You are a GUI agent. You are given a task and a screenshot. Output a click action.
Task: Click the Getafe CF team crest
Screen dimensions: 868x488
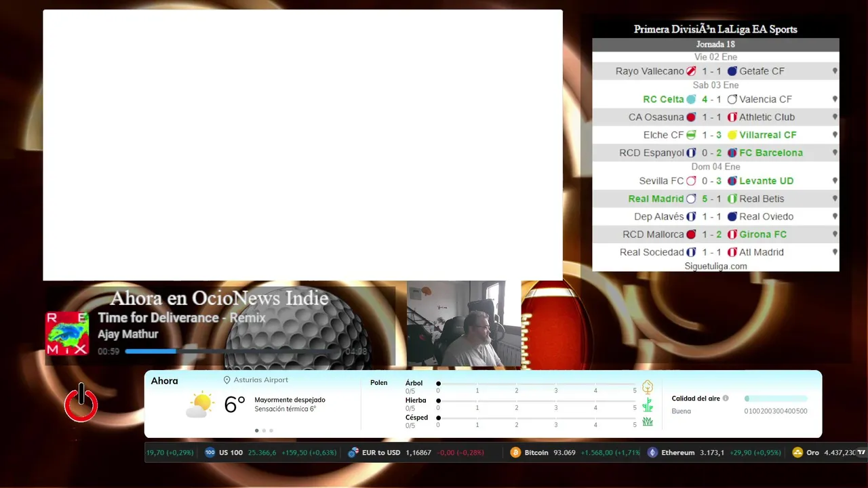pyautogui.click(x=732, y=71)
